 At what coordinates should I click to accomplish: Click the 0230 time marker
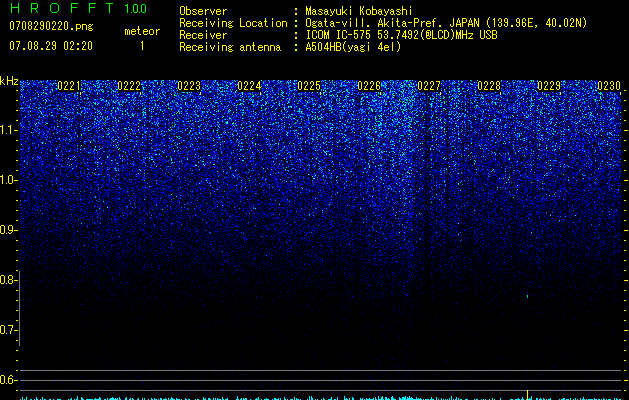click(x=609, y=86)
